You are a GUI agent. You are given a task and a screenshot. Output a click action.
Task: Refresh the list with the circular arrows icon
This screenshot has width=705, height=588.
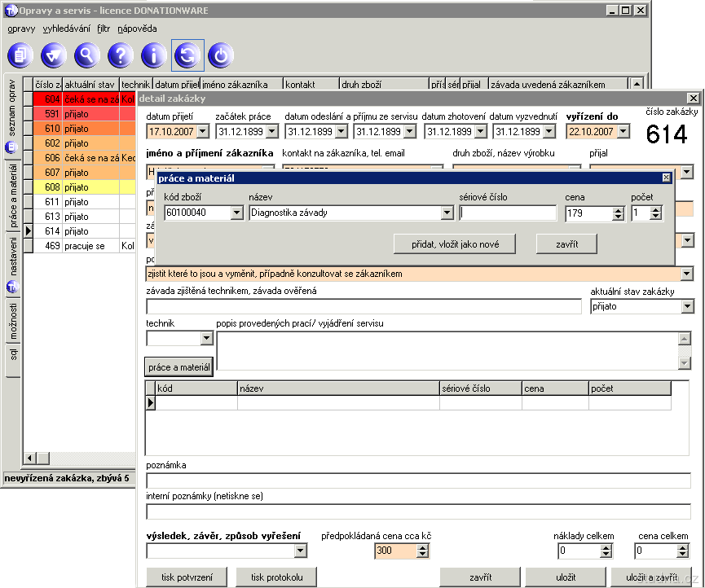click(187, 55)
